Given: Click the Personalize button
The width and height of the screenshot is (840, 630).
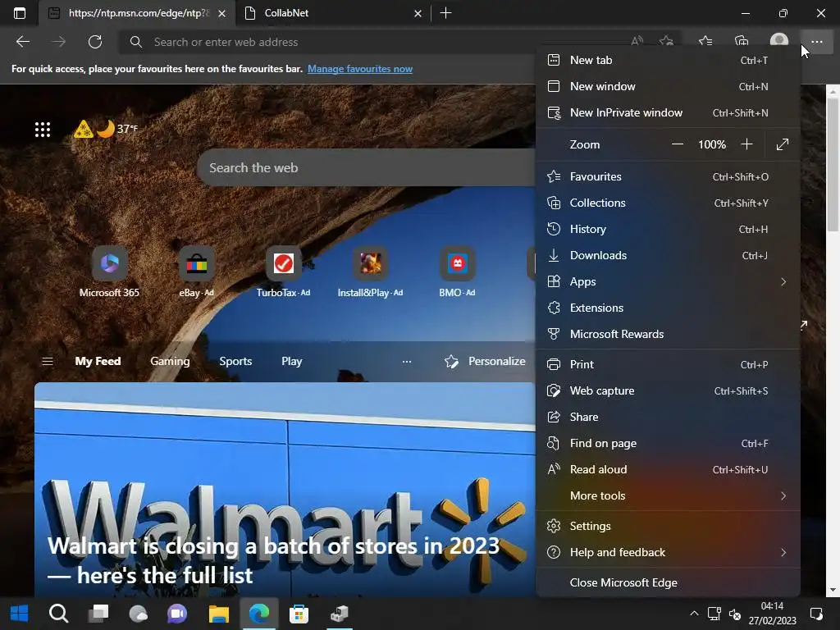Looking at the screenshot, I should point(485,362).
